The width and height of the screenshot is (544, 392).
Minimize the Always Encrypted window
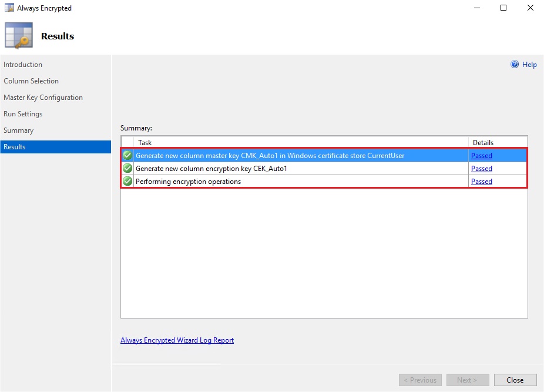pyautogui.click(x=477, y=8)
